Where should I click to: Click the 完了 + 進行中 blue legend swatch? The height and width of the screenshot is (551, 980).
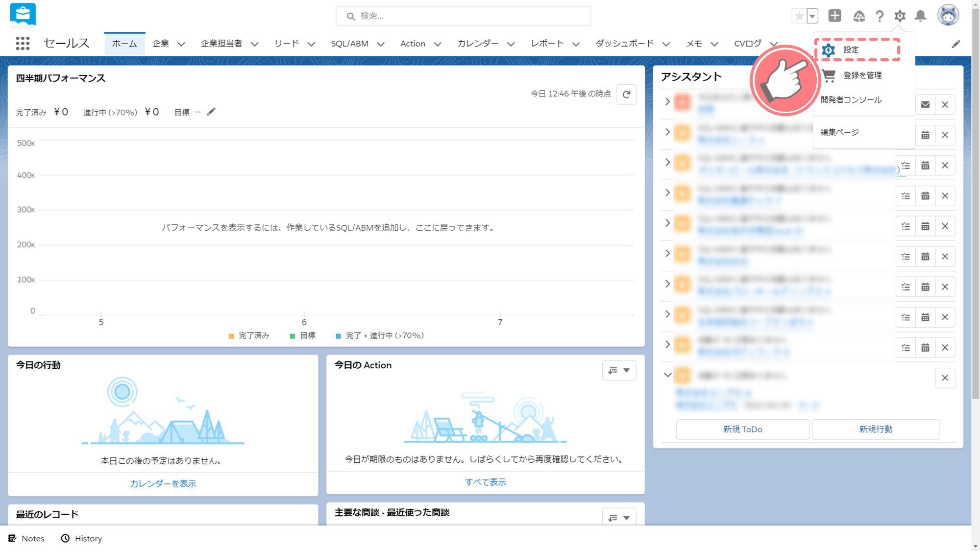pos(338,336)
